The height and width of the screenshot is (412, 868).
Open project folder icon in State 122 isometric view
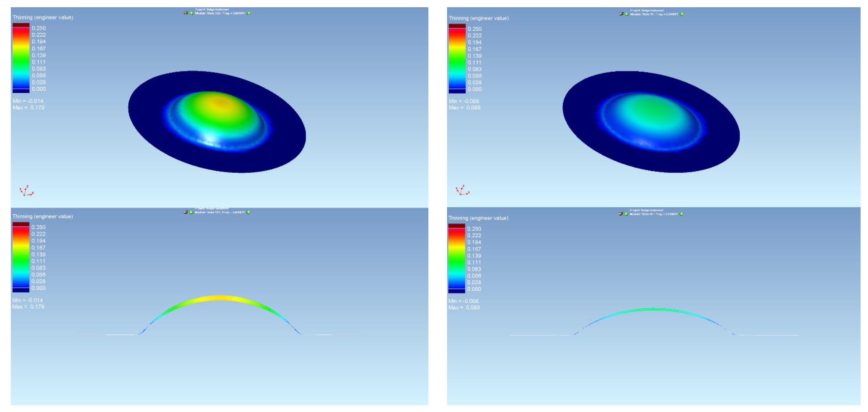186,13
